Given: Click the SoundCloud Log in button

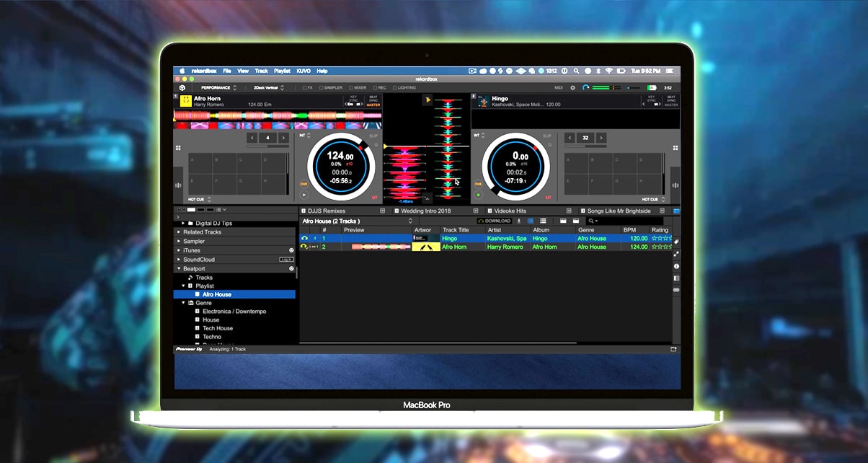Looking at the screenshot, I should 286,259.
